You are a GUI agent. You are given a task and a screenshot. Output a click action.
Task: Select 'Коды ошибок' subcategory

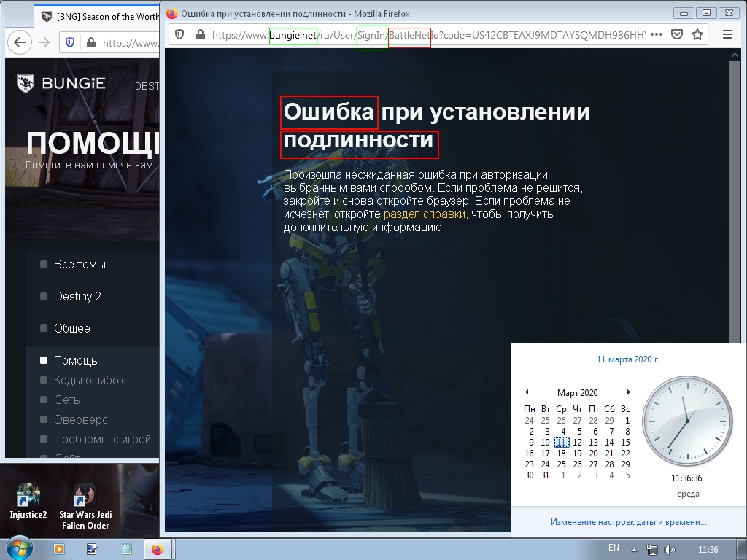(x=88, y=380)
